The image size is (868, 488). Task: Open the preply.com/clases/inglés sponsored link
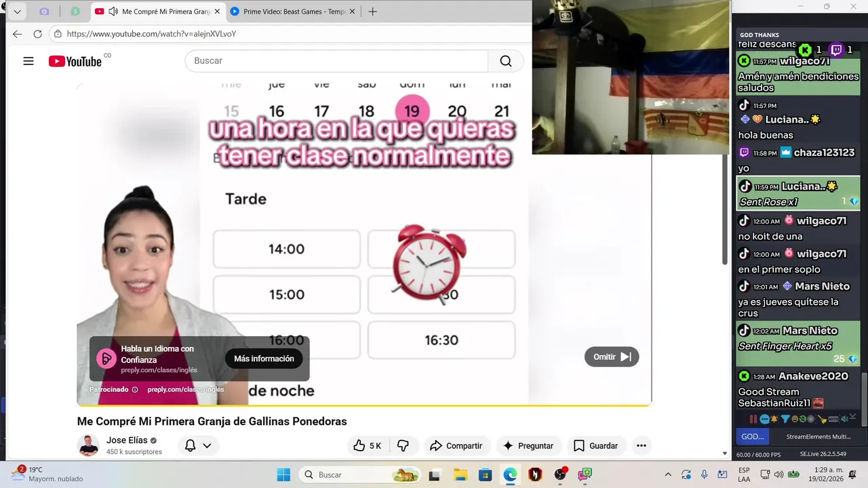click(186, 390)
